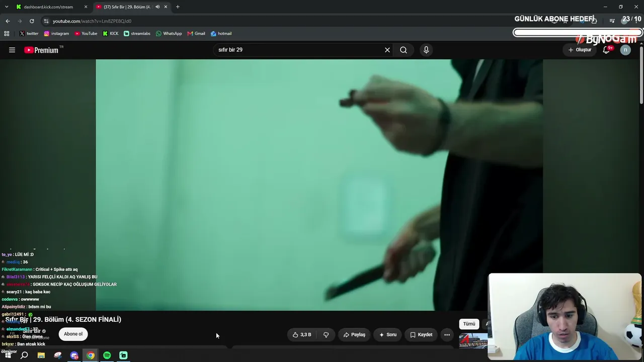
Task: Select the Sıfır Bir YouTube tab
Action: 127,7
